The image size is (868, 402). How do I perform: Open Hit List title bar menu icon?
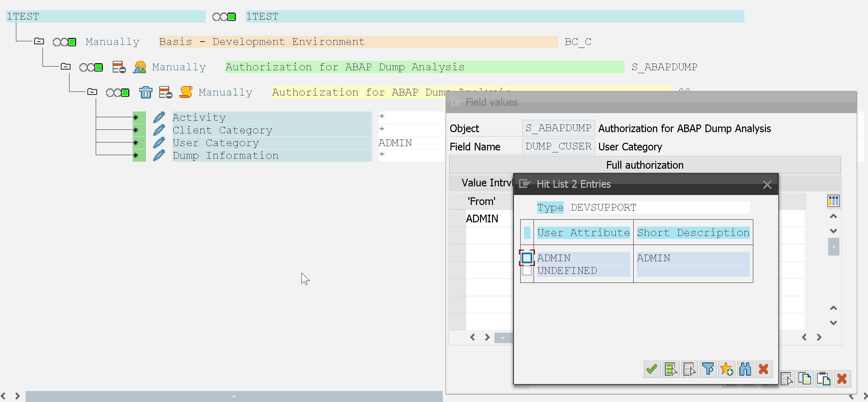(x=525, y=184)
